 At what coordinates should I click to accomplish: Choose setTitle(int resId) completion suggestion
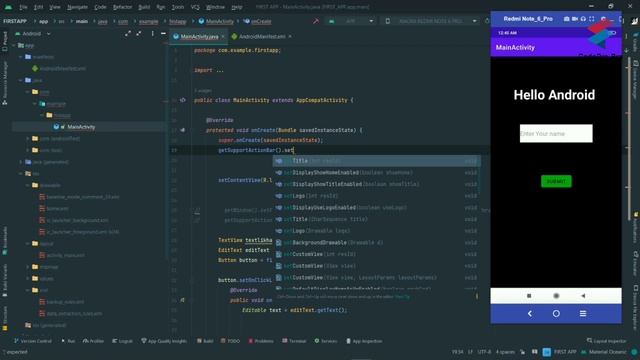click(x=376, y=161)
